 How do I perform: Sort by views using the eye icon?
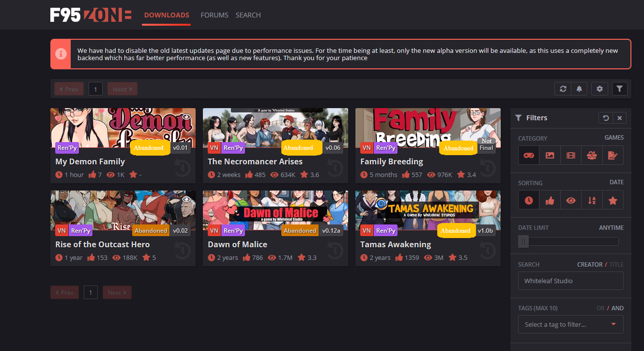coord(571,200)
